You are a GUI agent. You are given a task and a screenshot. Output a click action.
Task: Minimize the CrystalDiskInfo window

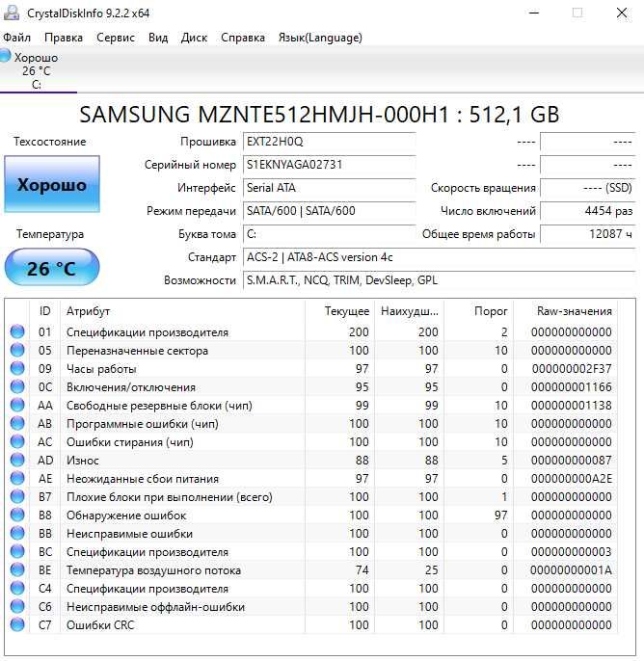(x=534, y=13)
